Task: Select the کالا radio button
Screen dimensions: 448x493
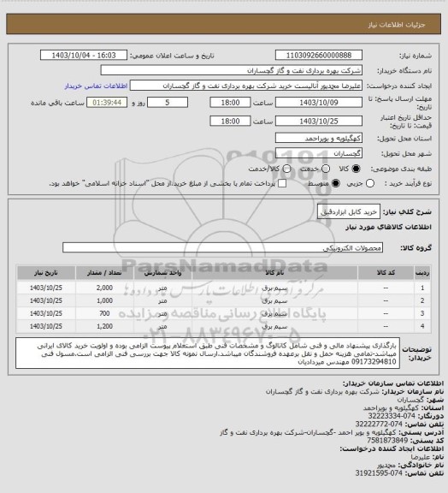Action: click(x=356, y=169)
